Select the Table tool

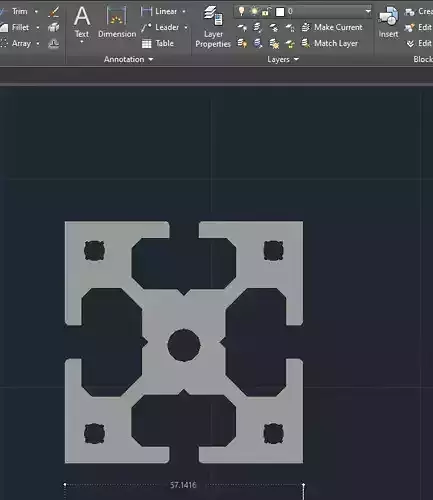158,43
